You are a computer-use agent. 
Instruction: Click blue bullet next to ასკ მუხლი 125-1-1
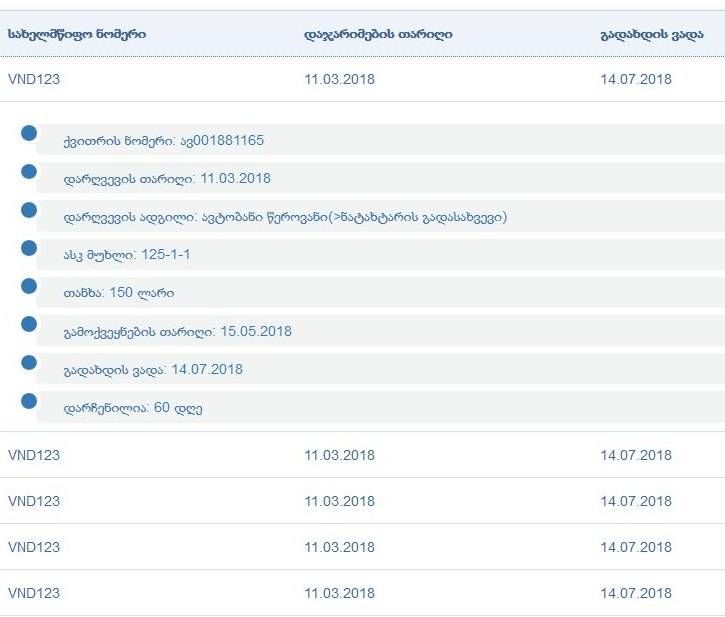pyautogui.click(x=29, y=248)
